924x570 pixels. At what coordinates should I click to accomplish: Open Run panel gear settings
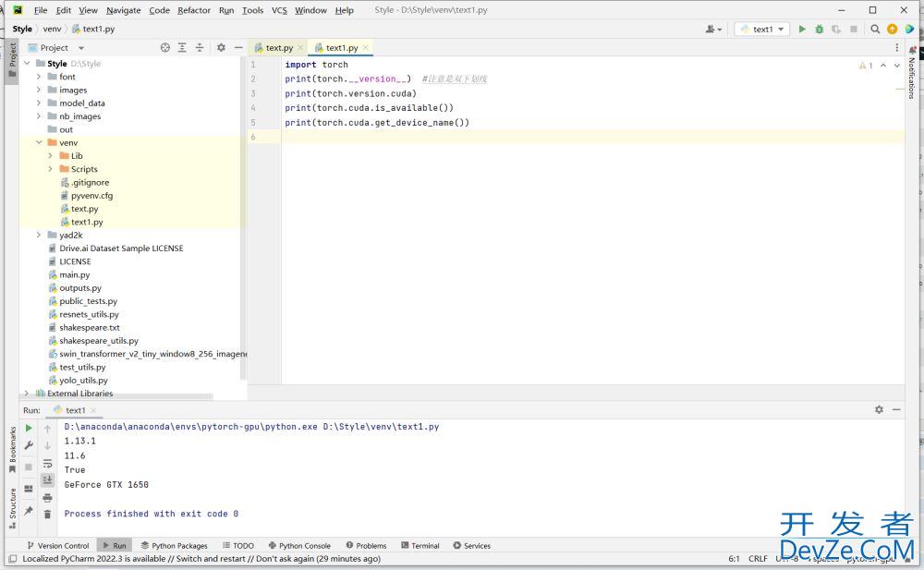pos(879,409)
